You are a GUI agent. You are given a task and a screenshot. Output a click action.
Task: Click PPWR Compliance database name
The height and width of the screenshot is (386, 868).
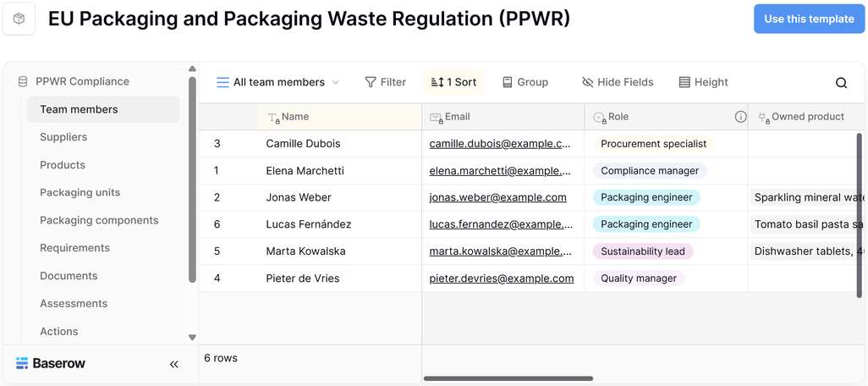point(82,82)
